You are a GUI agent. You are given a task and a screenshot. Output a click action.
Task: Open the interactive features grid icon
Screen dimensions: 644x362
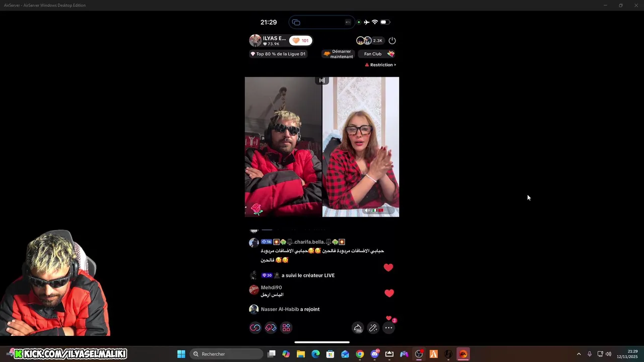click(x=286, y=328)
